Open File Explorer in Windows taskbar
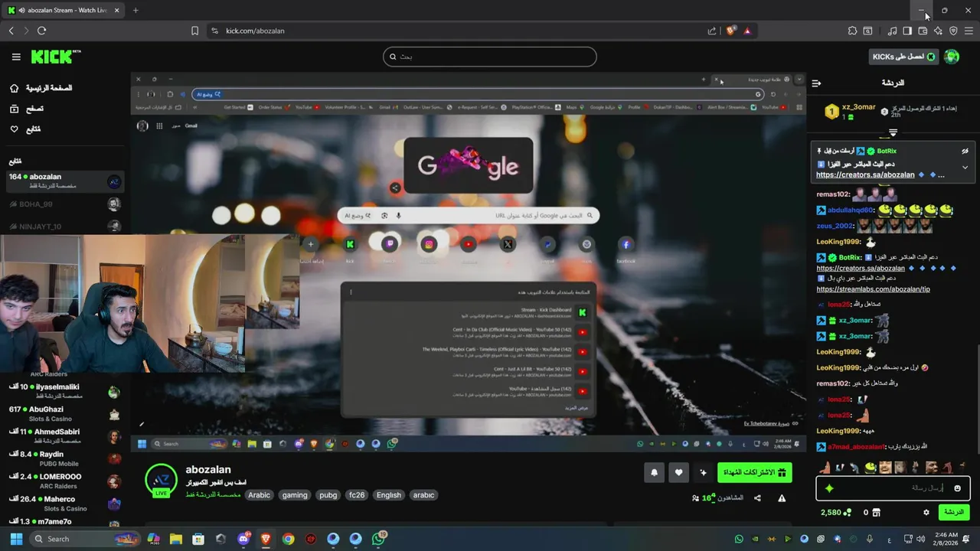The image size is (980, 551). point(176,539)
